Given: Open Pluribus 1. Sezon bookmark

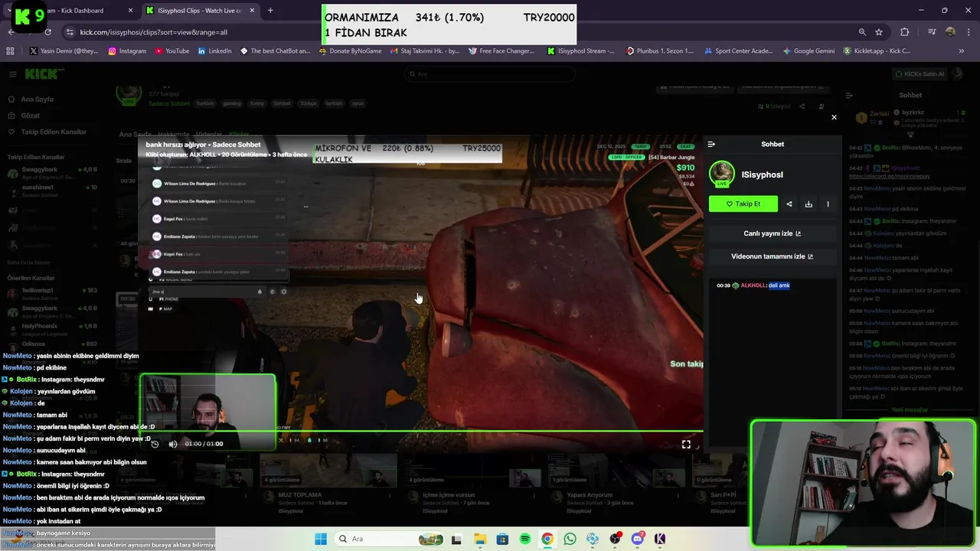Looking at the screenshot, I should click(660, 51).
